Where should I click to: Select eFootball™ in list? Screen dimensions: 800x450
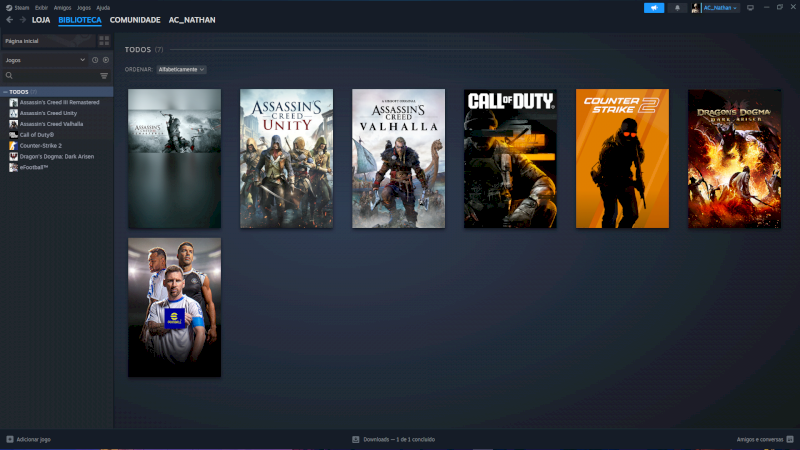coord(34,167)
